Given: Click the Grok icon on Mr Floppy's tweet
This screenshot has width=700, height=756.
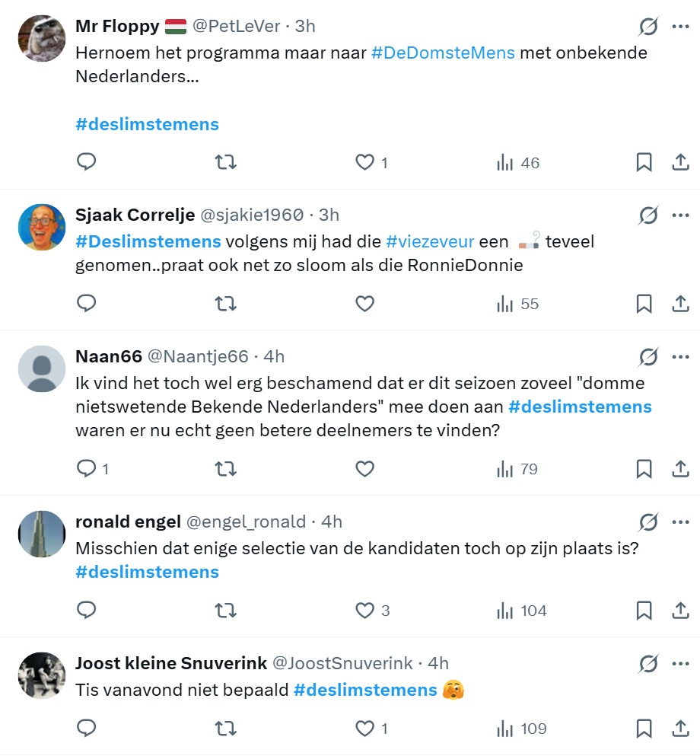Looking at the screenshot, I should (x=647, y=27).
